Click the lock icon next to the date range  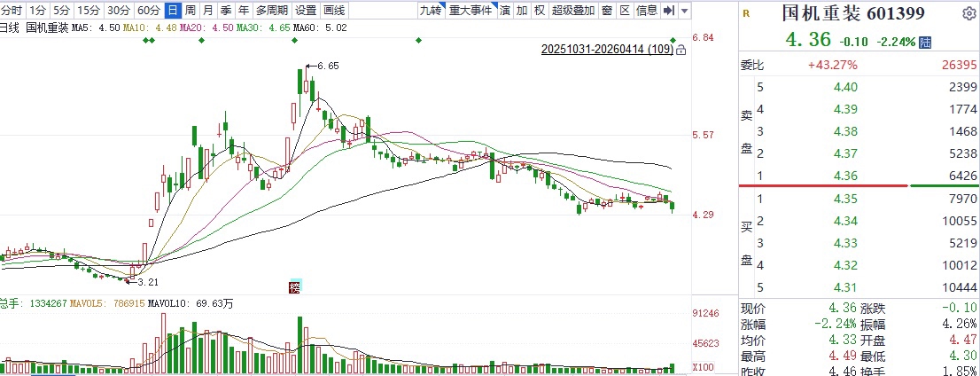click(x=681, y=51)
